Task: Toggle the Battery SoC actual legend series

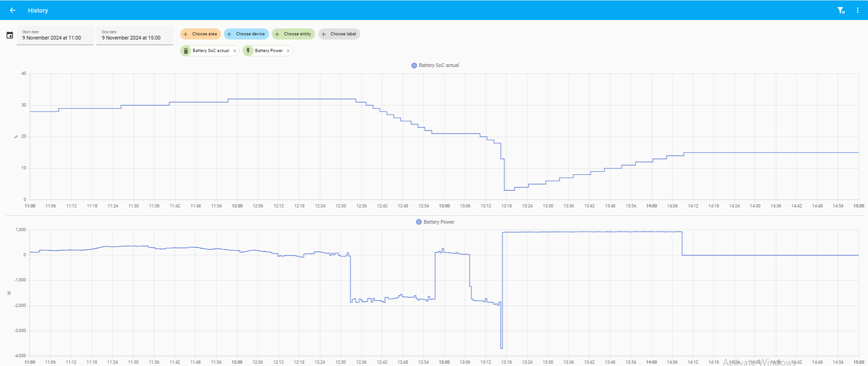Action: tap(435, 66)
